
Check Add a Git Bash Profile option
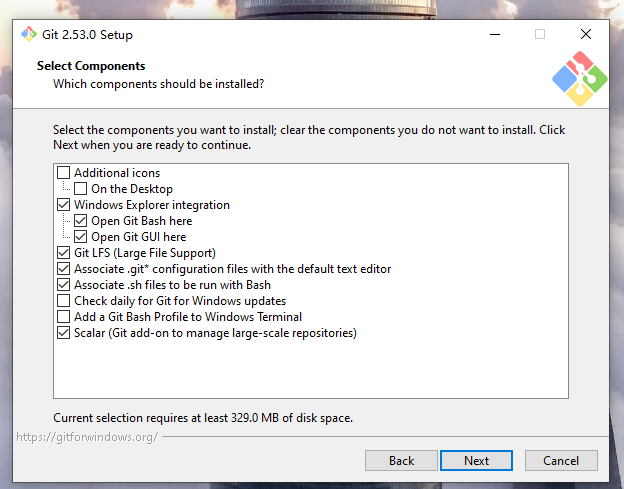point(65,317)
